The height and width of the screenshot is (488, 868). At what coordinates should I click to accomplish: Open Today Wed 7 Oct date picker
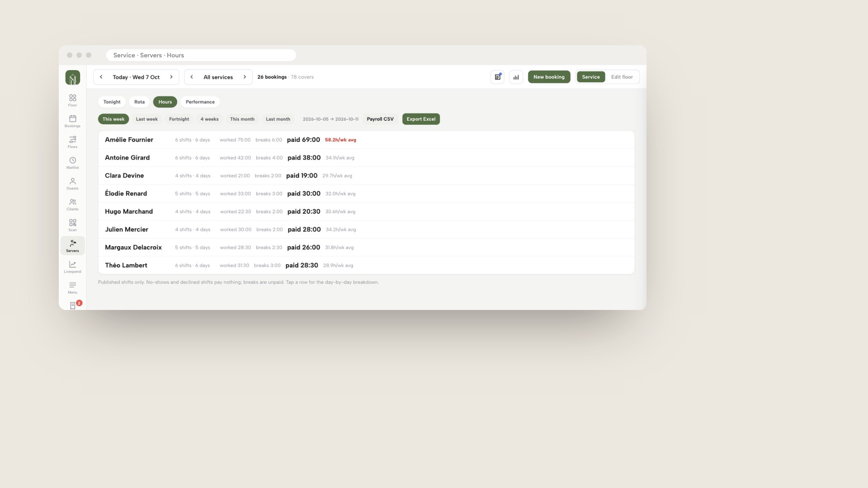coord(136,77)
